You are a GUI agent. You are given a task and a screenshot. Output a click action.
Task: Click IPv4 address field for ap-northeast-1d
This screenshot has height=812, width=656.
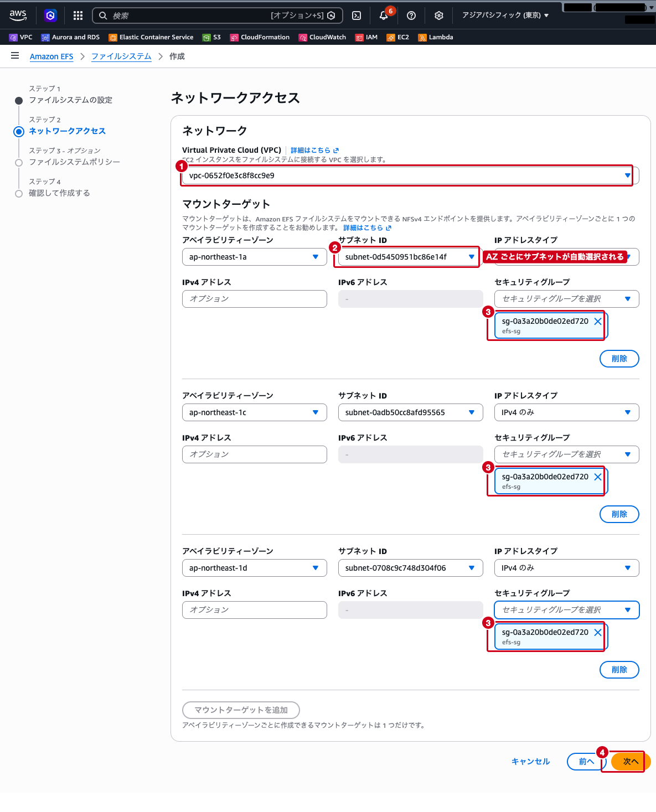tap(255, 610)
